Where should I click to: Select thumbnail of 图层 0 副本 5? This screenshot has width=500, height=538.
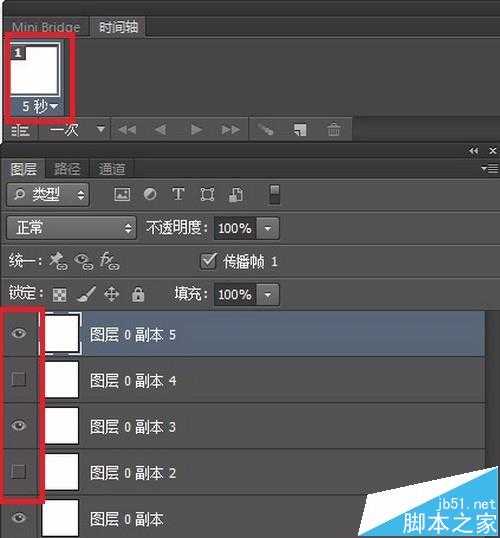pos(61,334)
